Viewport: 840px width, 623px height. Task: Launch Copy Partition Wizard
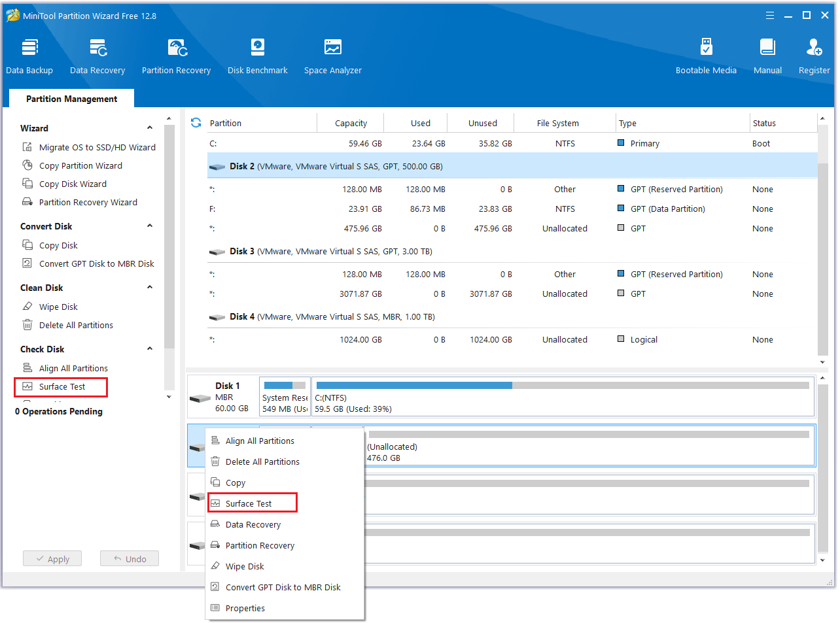(x=72, y=165)
